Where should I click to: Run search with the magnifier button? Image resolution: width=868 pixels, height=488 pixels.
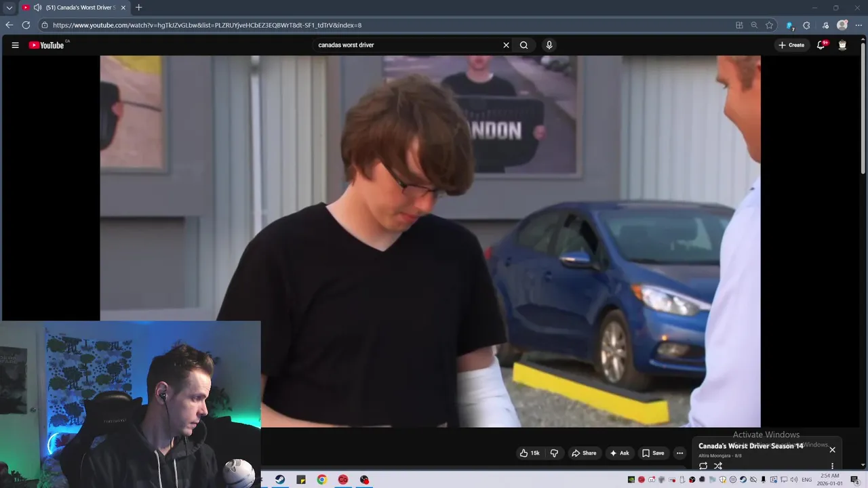[x=524, y=45]
